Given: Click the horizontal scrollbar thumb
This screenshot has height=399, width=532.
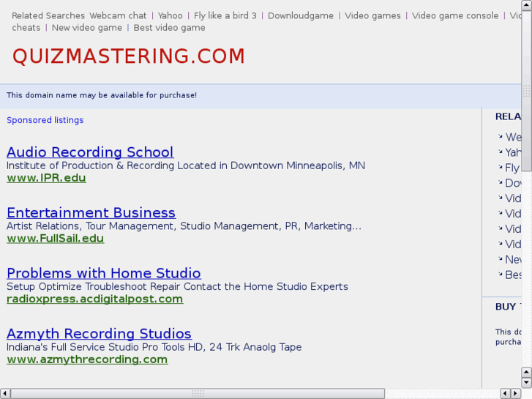Looking at the screenshot, I should coord(198,394).
